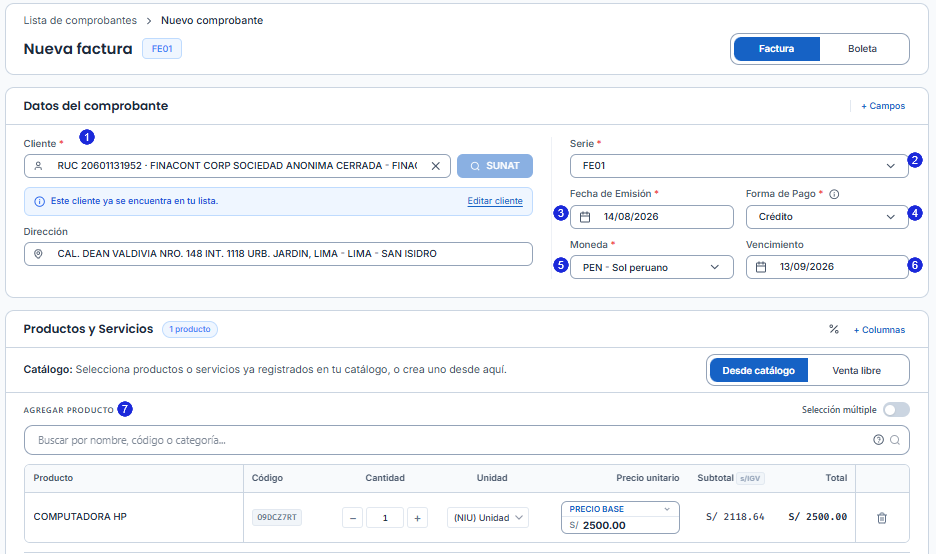This screenshot has width=936, height=554.
Task: Click the magnifier icon in search bar
Action: point(895,440)
